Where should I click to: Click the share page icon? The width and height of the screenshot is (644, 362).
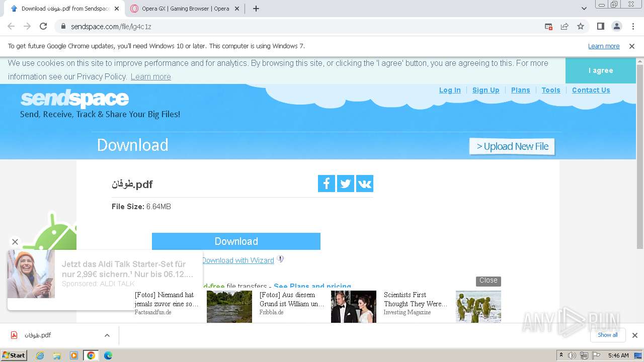[x=565, y=27]
